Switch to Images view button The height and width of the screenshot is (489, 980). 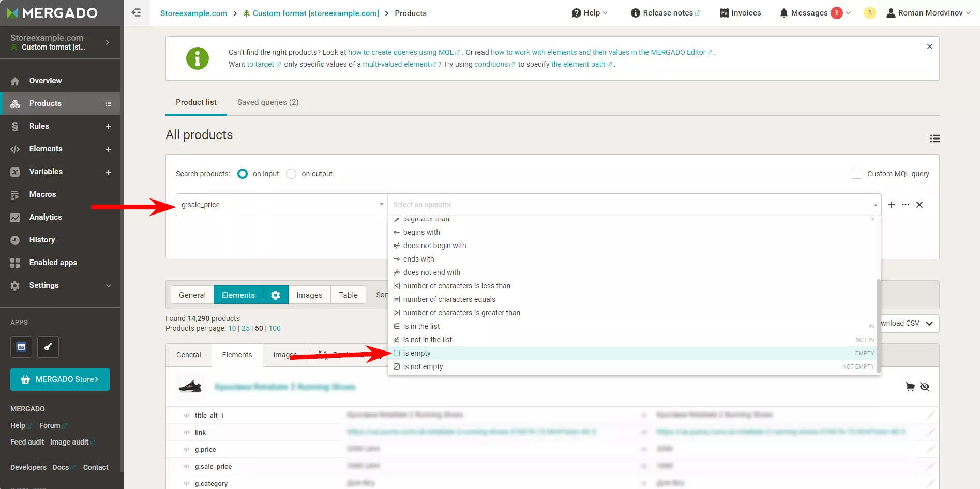(309, 295)
